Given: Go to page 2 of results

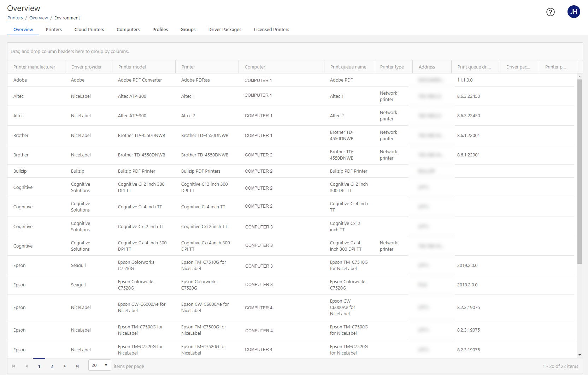Looking at the screenshot, I should pyautogui.click(x=52, y=366).
